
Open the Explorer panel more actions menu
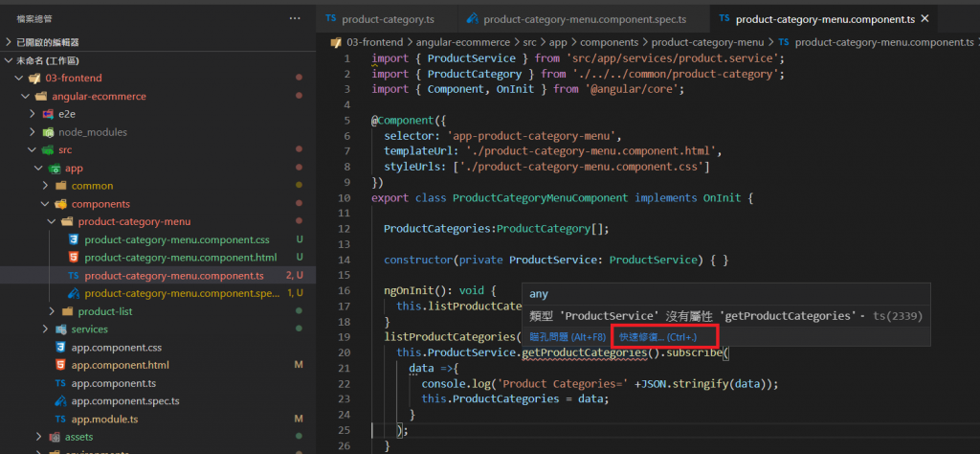295,19
